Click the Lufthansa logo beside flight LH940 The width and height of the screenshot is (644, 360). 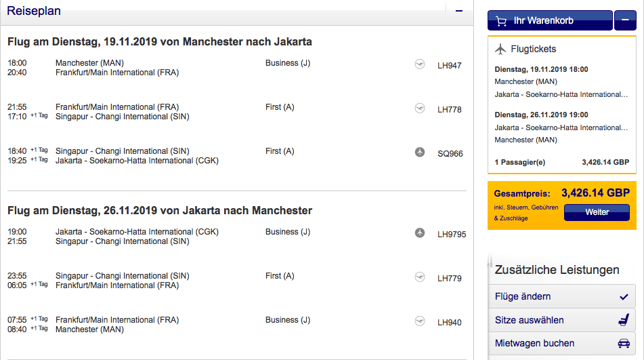click(x=420, y=321)
